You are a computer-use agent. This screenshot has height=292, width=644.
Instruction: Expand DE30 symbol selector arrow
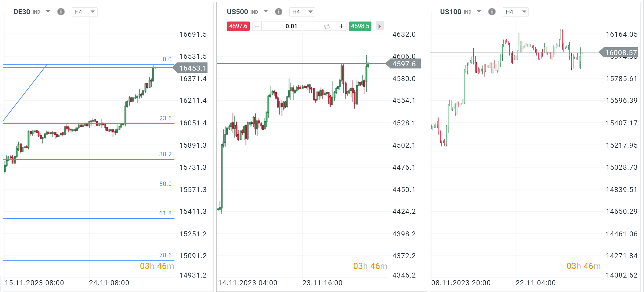(x=48, y=11)
